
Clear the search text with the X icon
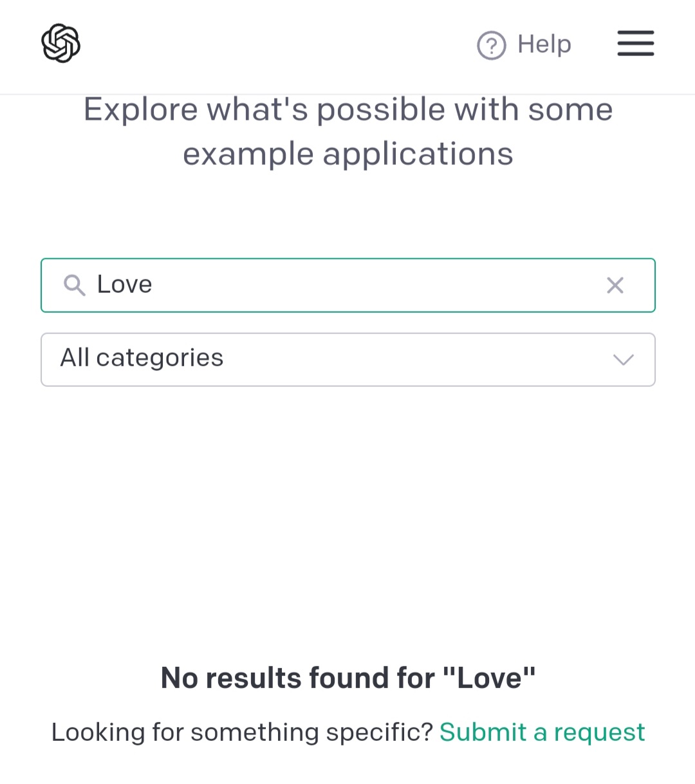pyautogui.click(x=615, y=285)
